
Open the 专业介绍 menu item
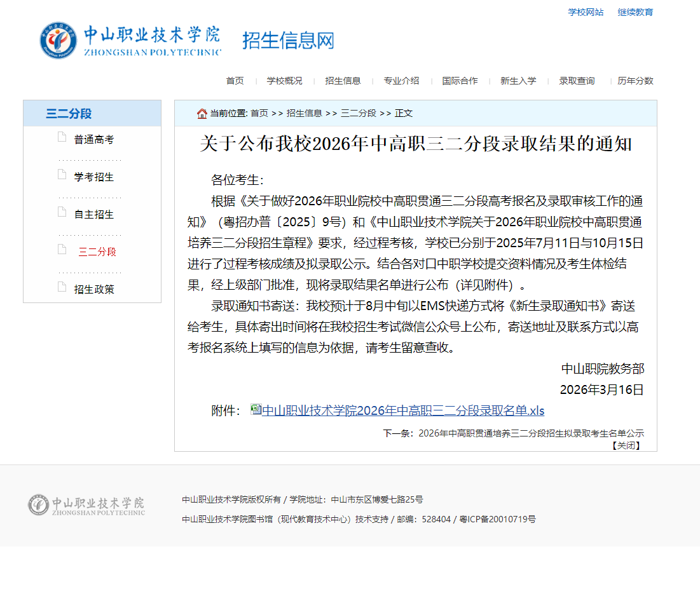(x=401, y=81)
